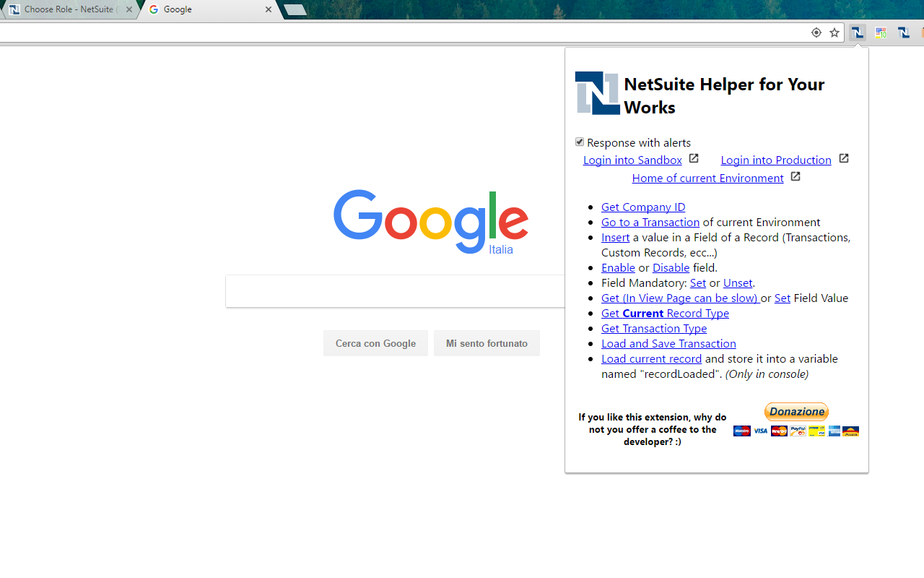Viewport: 924px width, 578px height.
Task: Open the PayPal payment icon
Action: (x=797, y=431)
